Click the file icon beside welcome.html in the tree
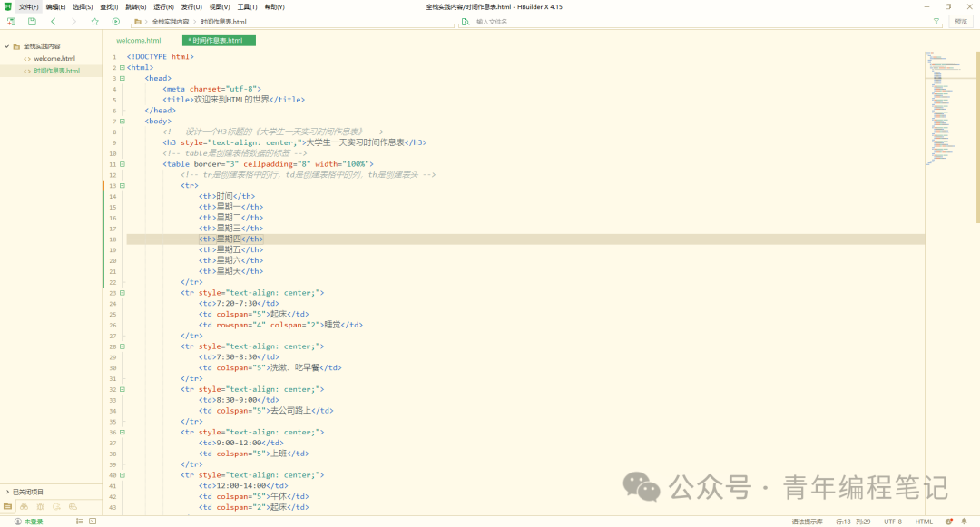This screenshot has width=980, height=527. (27, 59)
